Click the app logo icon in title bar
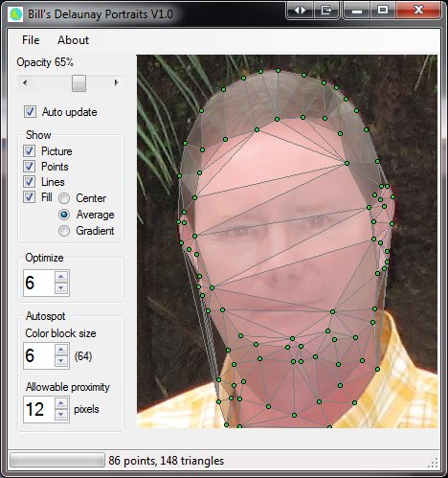The height and width of the screenshot is (478, 448). pos(15,14)
